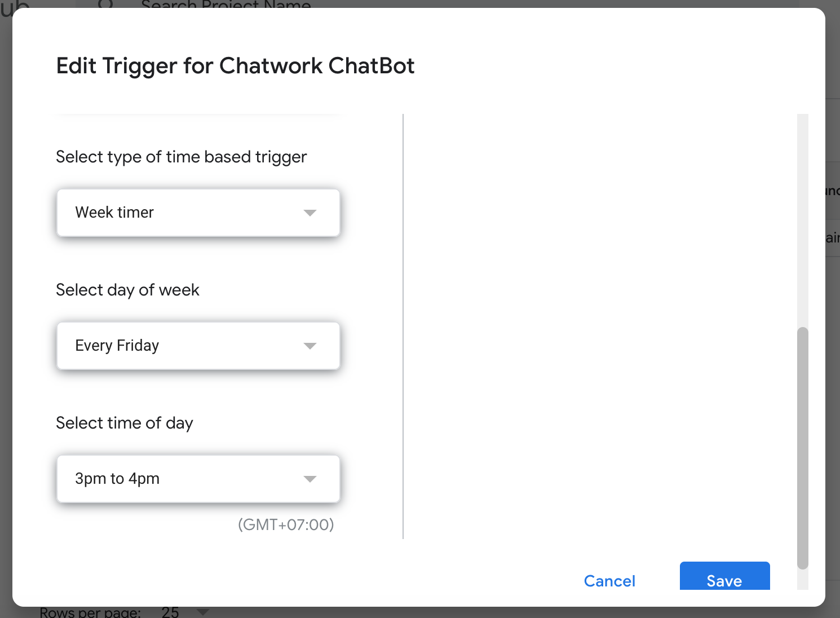This screenshot has height=618, width=840.
Task: Click the Week timer dropdown arrow
Action: click(x=310, y=213)
